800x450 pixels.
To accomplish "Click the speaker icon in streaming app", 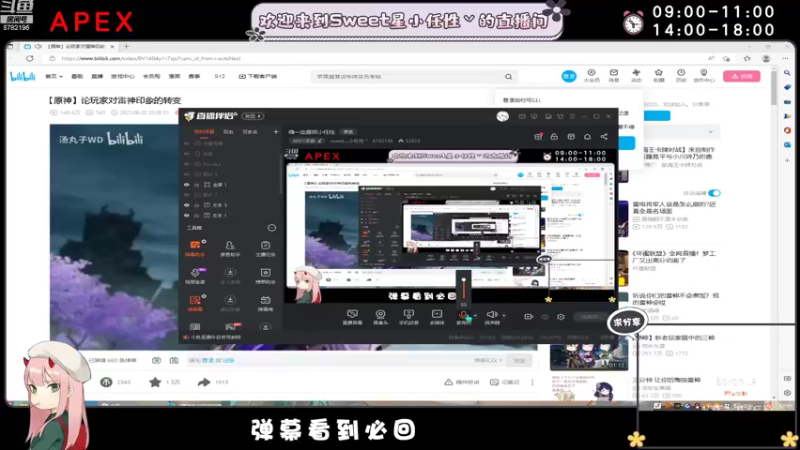I will coord(491,316).
